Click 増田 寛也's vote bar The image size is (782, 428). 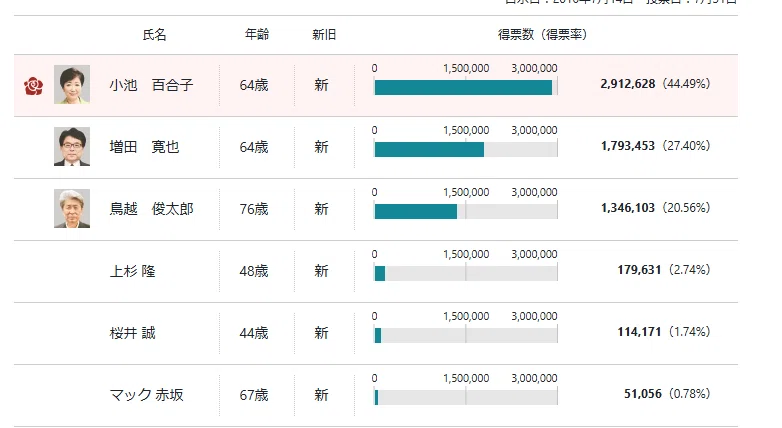click(x=429, y=149)
